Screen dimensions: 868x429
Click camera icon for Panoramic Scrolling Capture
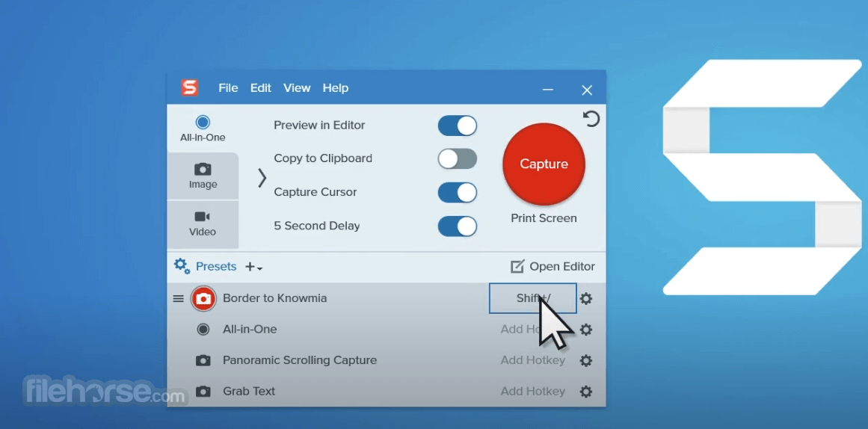point(203,360)
